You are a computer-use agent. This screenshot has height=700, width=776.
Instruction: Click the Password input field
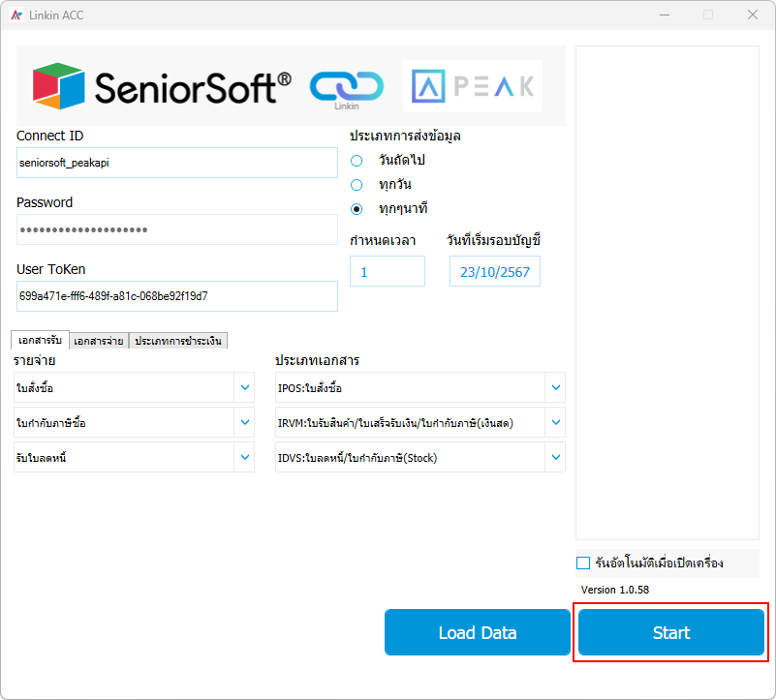point(177,229)
